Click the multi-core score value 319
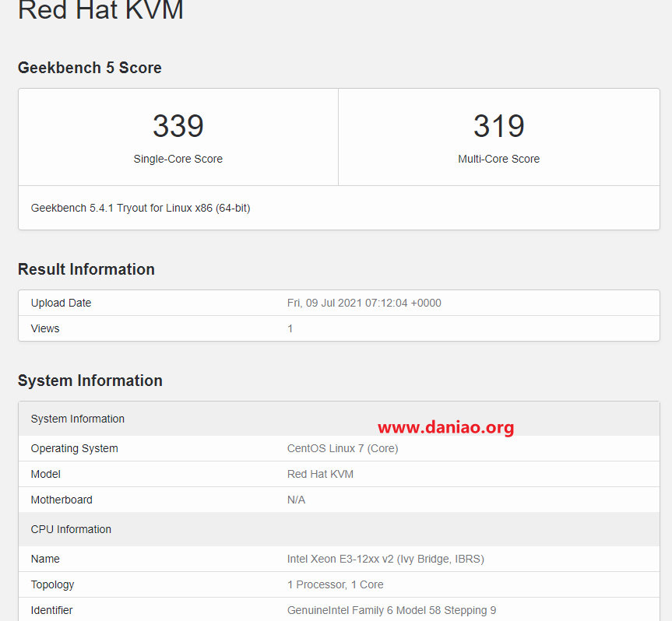Screen dimensions: 672x621 tap(499, 126)
